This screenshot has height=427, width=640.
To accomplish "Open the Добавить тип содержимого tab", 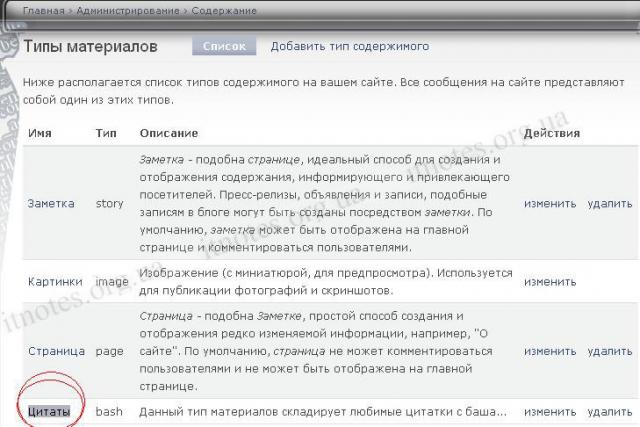I will pos(350,46).
